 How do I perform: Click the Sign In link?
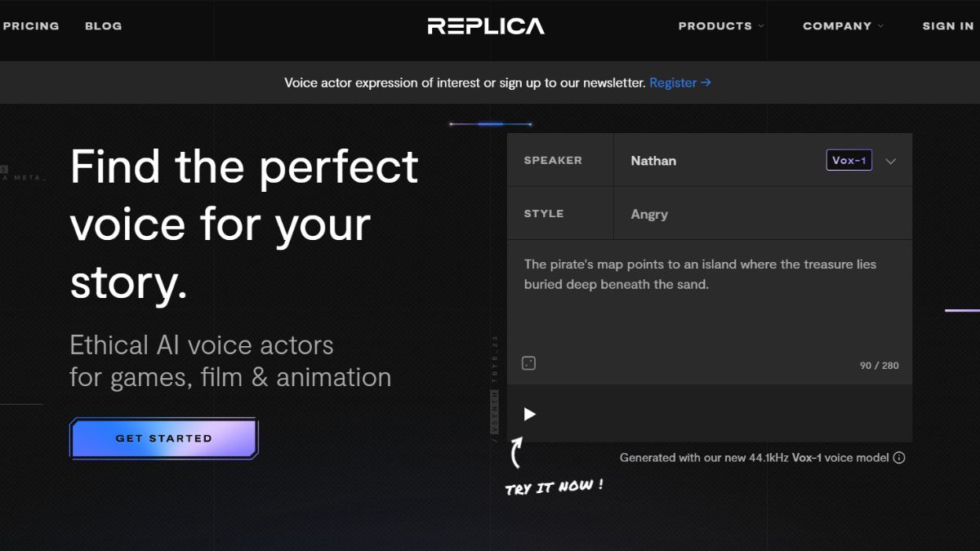947,26
